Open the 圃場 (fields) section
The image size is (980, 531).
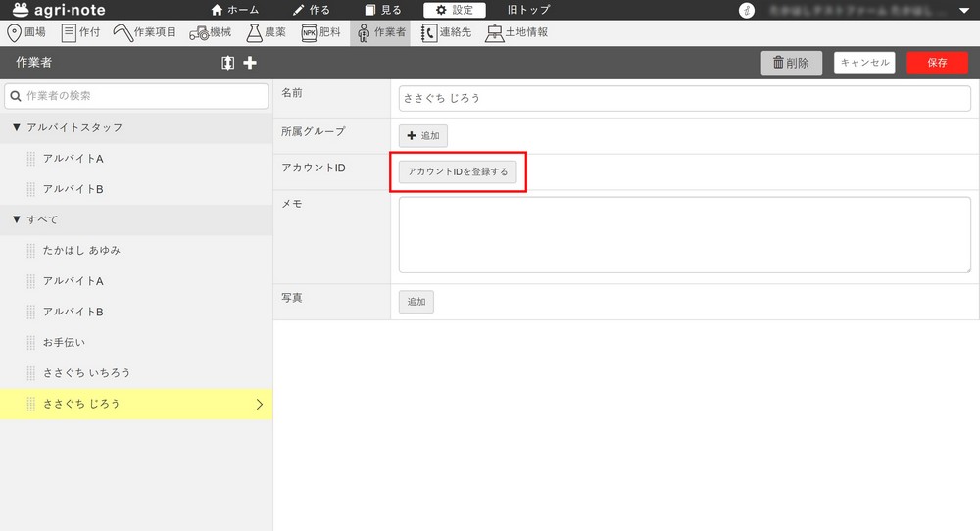tap(26, 32)
